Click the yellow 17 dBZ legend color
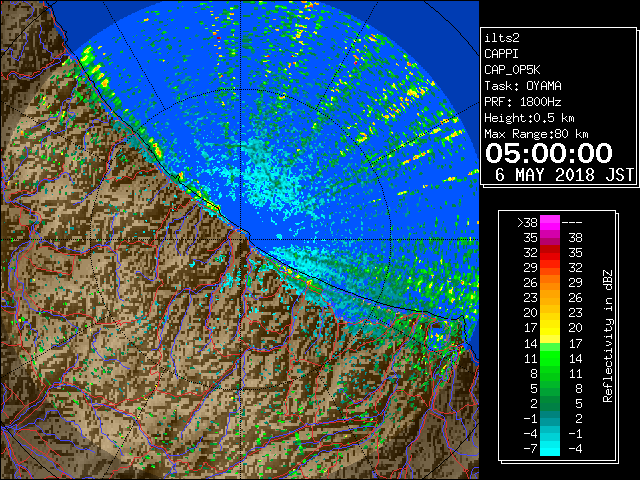Viewport: 640px width, 480px height. coord(550,328)
